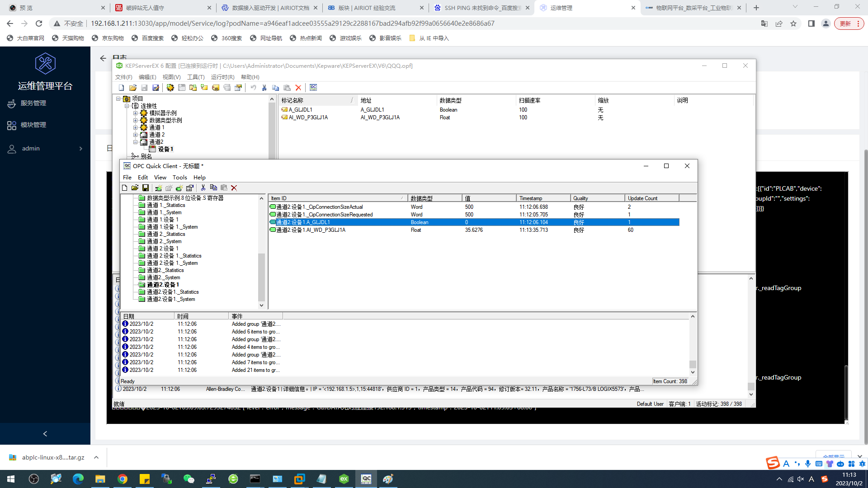Click New project icon in KEPServerEX toolbar

pos(121,88)
